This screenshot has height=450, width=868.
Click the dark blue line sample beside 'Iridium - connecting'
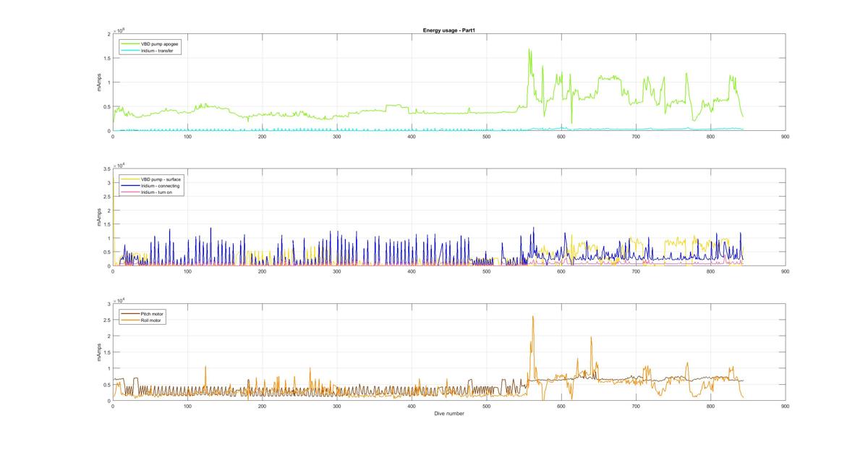130,185
